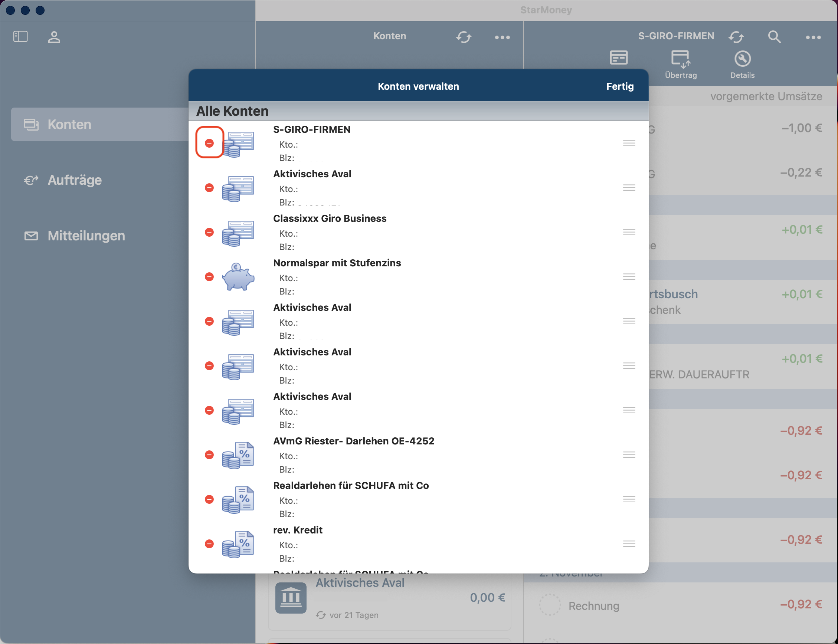Click the rev. Kredit loan percent icon
This screenshot has width=838, height=644.
pyautogui.click(x=238, y=544)
